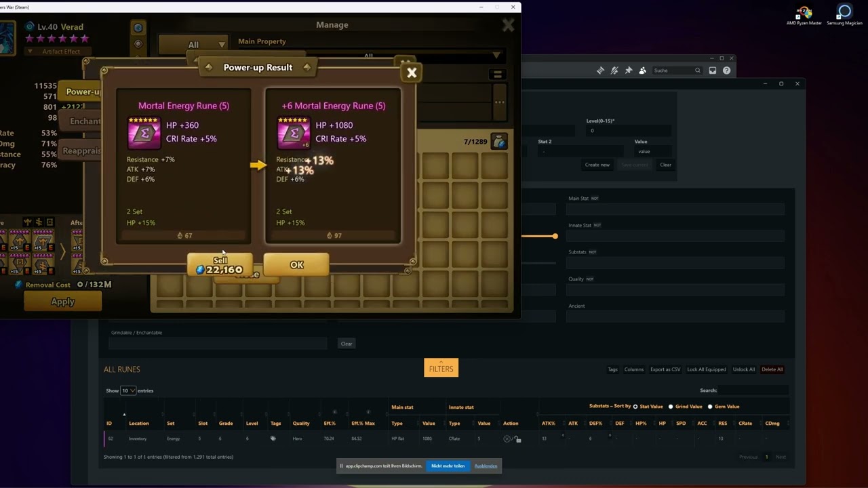Click the delete circle-X icon in rune row
868x488 pixels.
pos(507,439)
